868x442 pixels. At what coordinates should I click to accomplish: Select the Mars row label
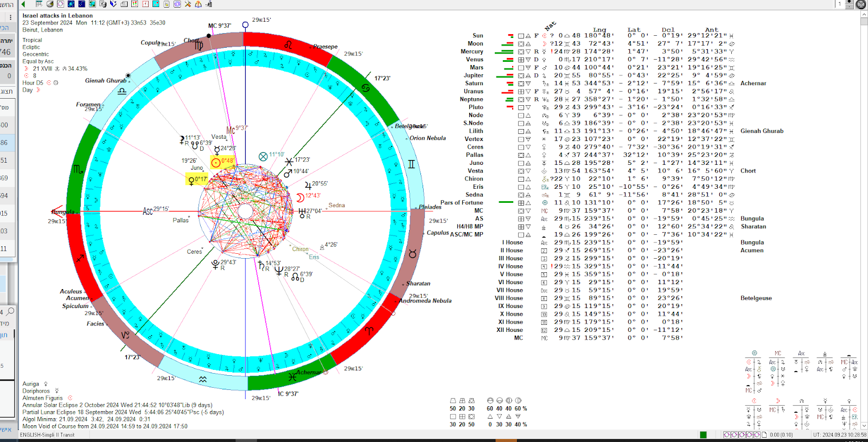tap(476, 68)
